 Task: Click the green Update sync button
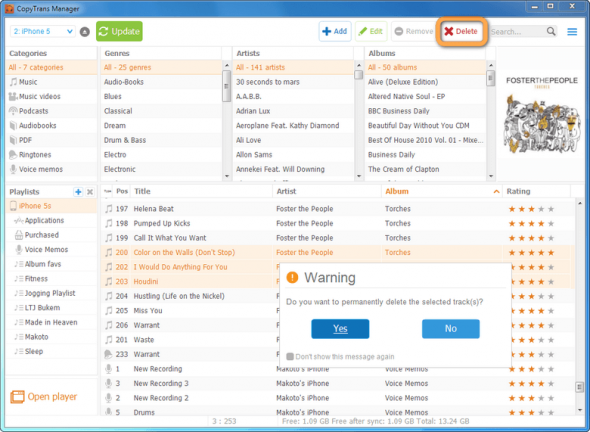click(x=119, y=31)
